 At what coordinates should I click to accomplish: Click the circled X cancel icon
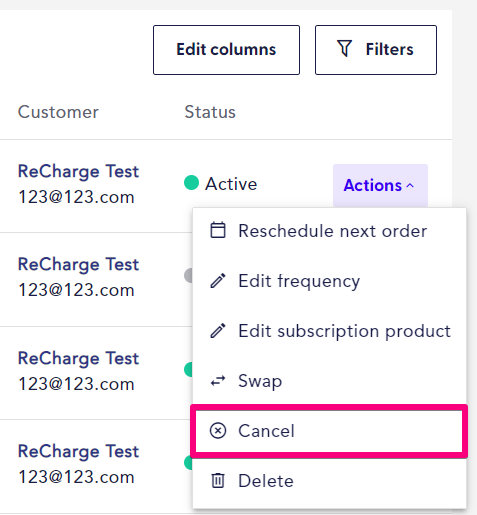tap(218, 431)
